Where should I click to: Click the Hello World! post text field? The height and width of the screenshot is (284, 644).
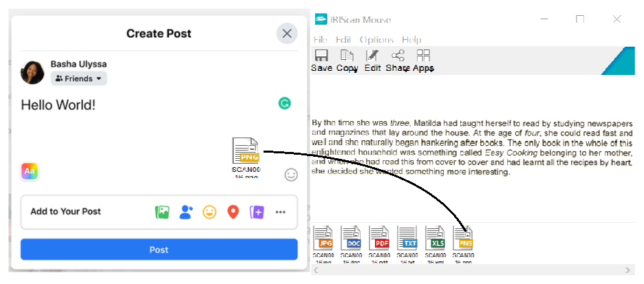[x=58, y=105]
